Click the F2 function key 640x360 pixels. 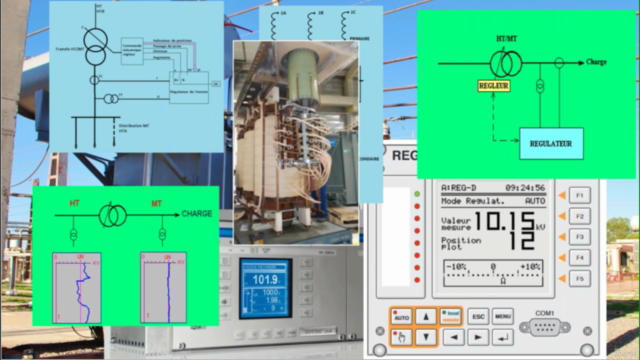pos(580,216)
